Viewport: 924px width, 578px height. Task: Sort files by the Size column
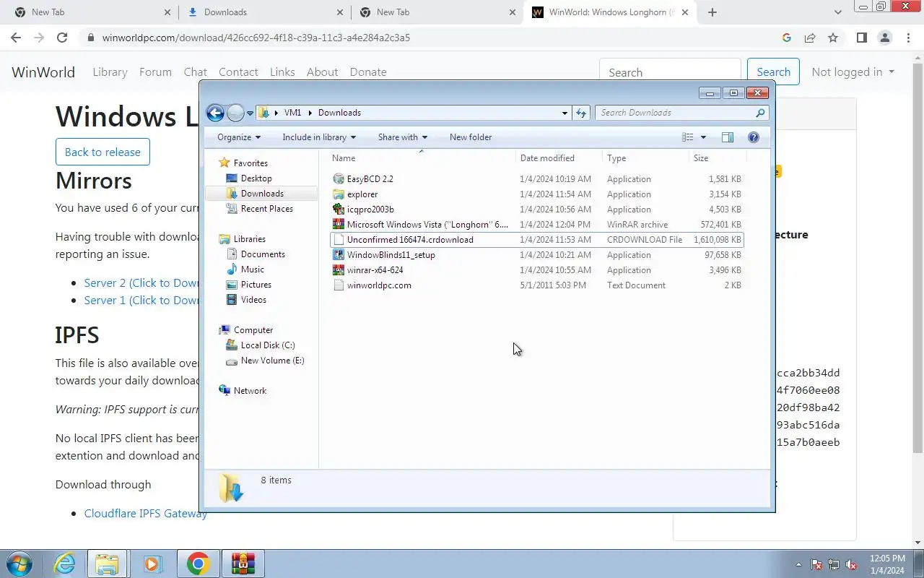click(718, 158)
